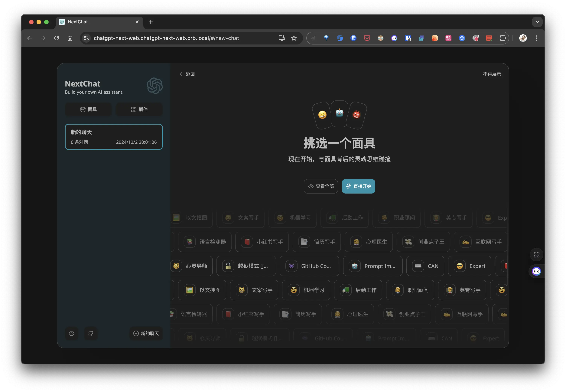This screenshot has height=392, width=566.
Task: Click the install-app icon in the address bar
Action: [x=281, y=38]
